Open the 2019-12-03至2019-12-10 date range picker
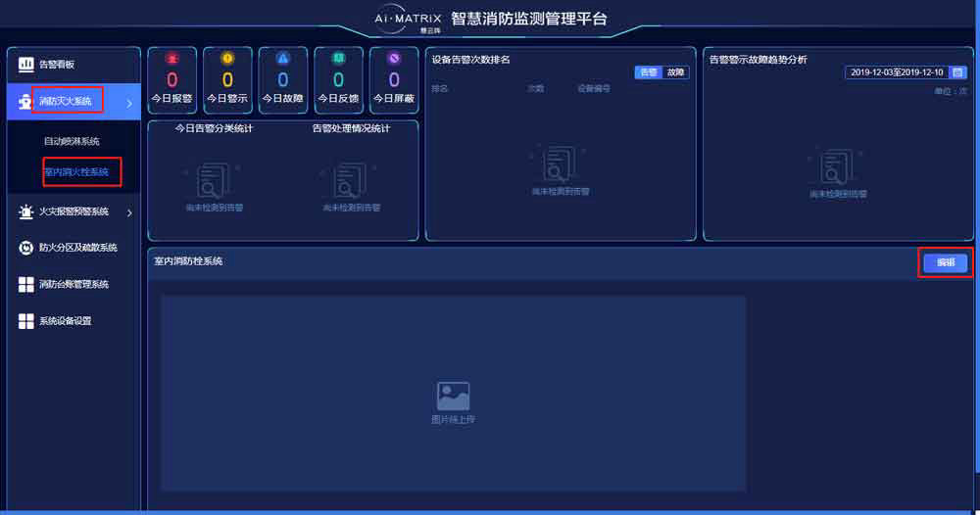This screenshot has height=515, width=980. click(x=905, y=72)
